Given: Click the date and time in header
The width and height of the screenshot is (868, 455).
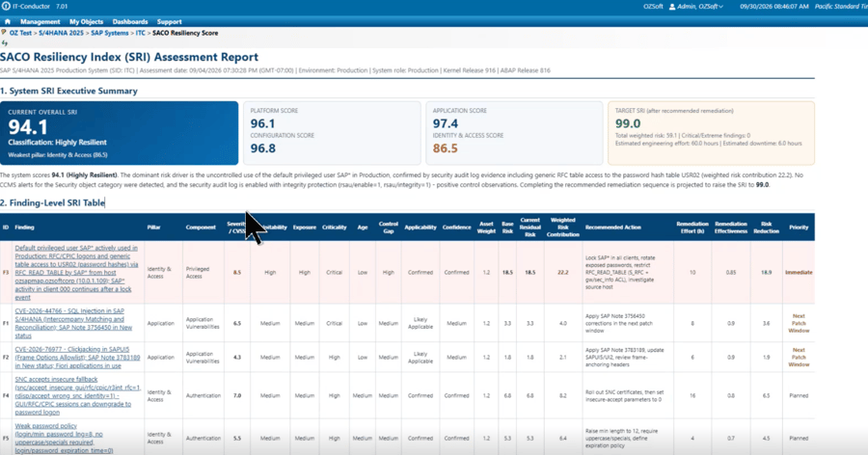Looking at the screenshot, I should (773, 7).
